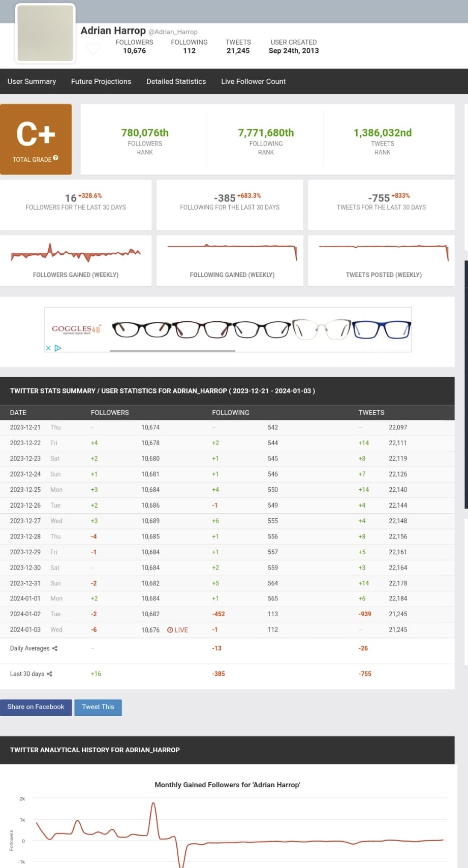Screen dimensions: 468x868
Task: Click the share icon beside Last 30 days
Action: point(49,674)
